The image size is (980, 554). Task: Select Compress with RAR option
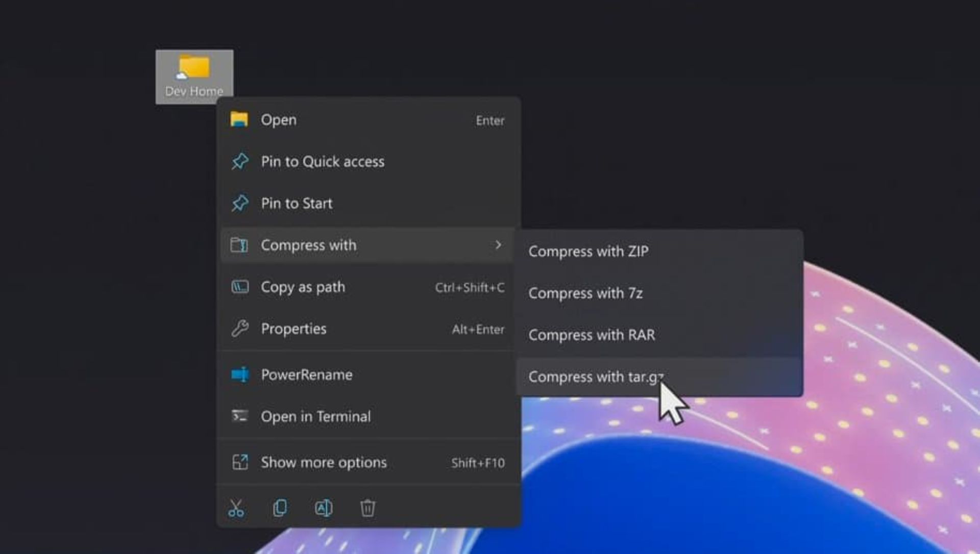click(592, 334)
